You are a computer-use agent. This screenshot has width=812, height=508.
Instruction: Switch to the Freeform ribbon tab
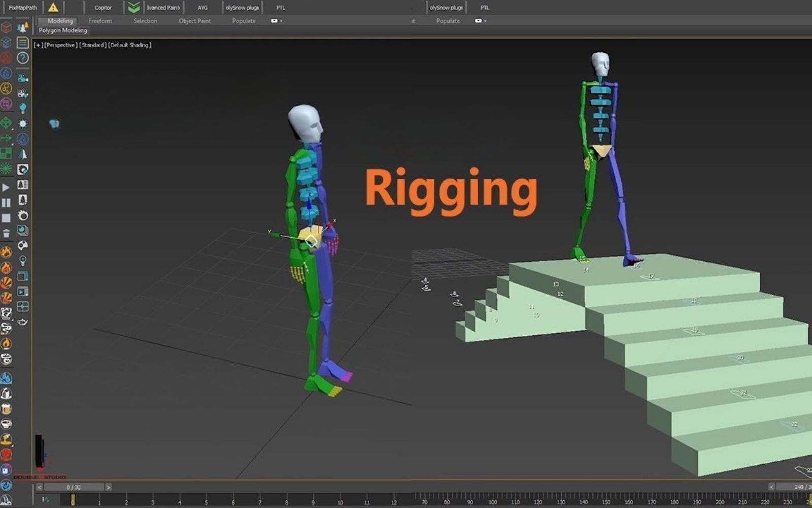[100, 21]
